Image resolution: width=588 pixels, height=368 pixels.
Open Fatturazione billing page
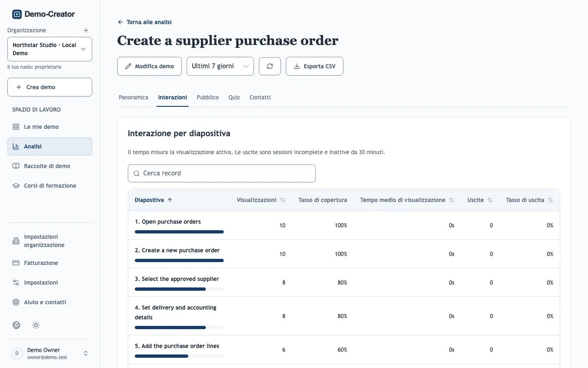point(50,263)
